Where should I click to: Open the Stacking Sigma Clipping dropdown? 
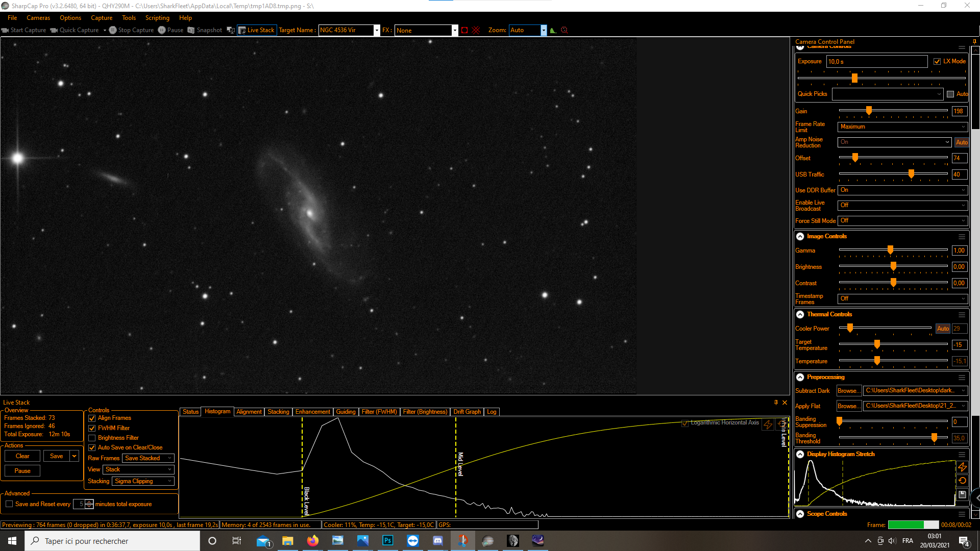(x=143, y=481)
